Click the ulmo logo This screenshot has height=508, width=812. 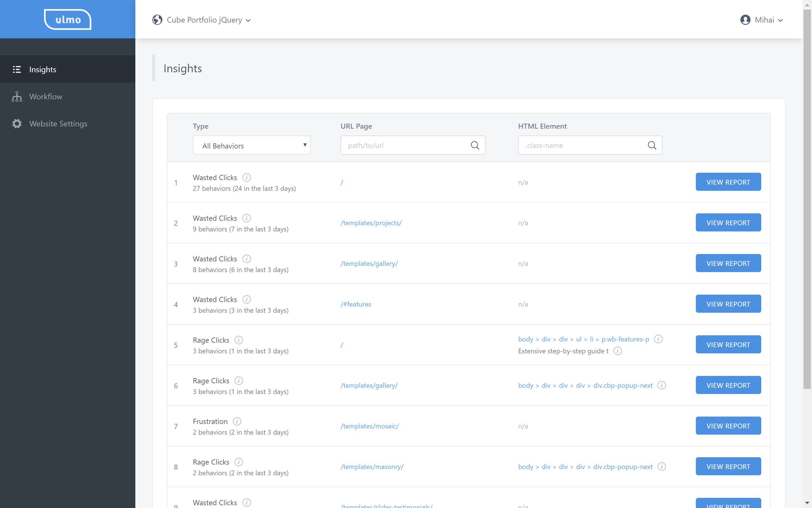click(x=67, y=19)
